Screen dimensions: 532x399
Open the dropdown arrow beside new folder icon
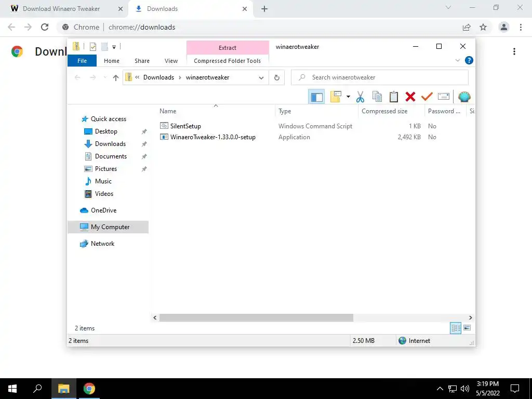[x=348, y=97]
